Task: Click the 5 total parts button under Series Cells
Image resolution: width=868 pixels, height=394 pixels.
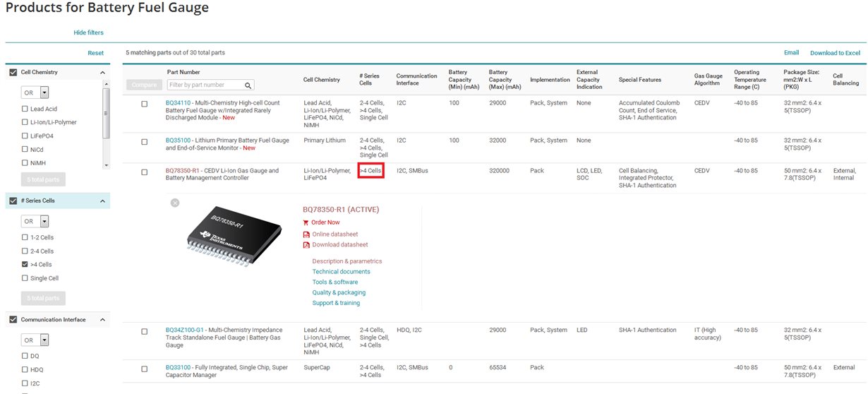Action: (x=44, y=298)
